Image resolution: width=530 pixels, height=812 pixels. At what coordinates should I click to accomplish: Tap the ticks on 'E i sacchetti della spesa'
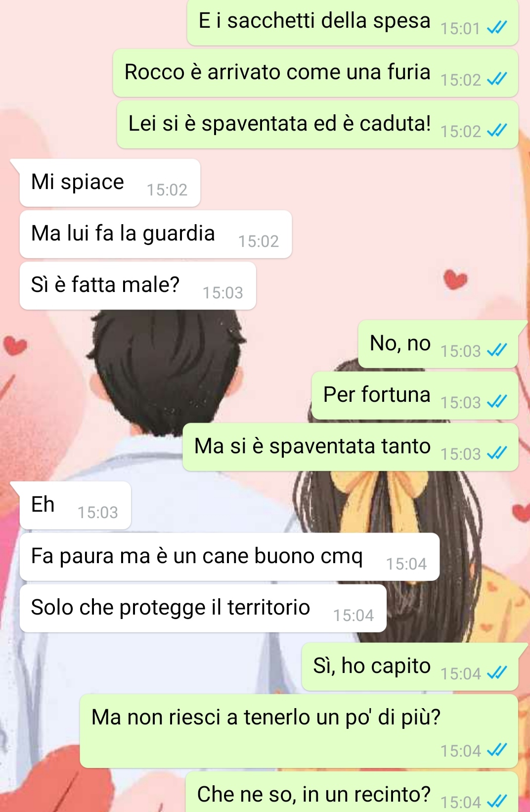[497, 27]
